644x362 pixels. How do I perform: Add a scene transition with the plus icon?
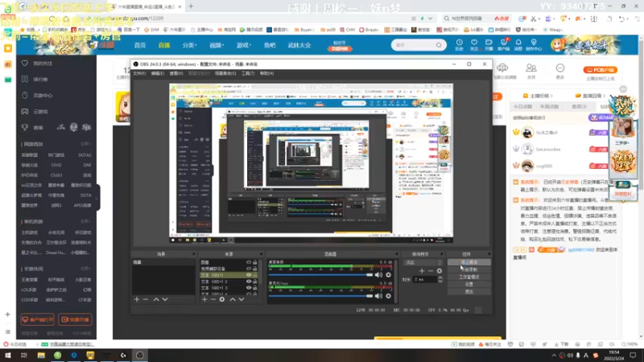(422, 271)
